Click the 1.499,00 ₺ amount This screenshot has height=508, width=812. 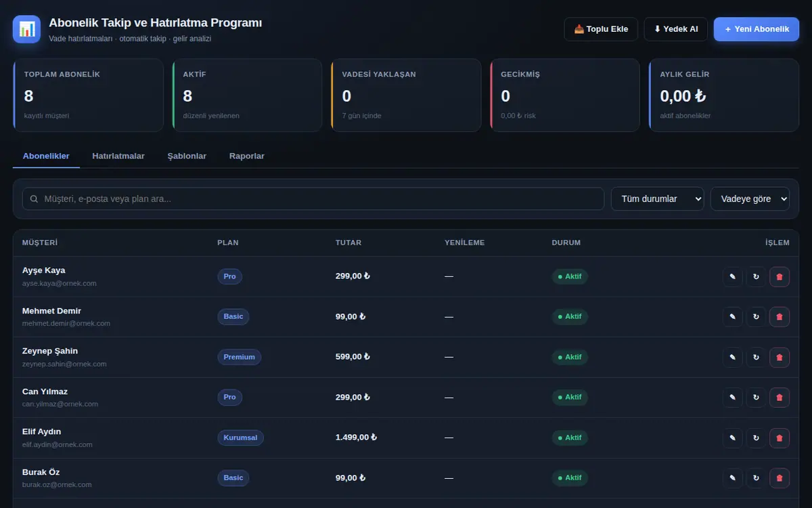[x=356, y=438]
